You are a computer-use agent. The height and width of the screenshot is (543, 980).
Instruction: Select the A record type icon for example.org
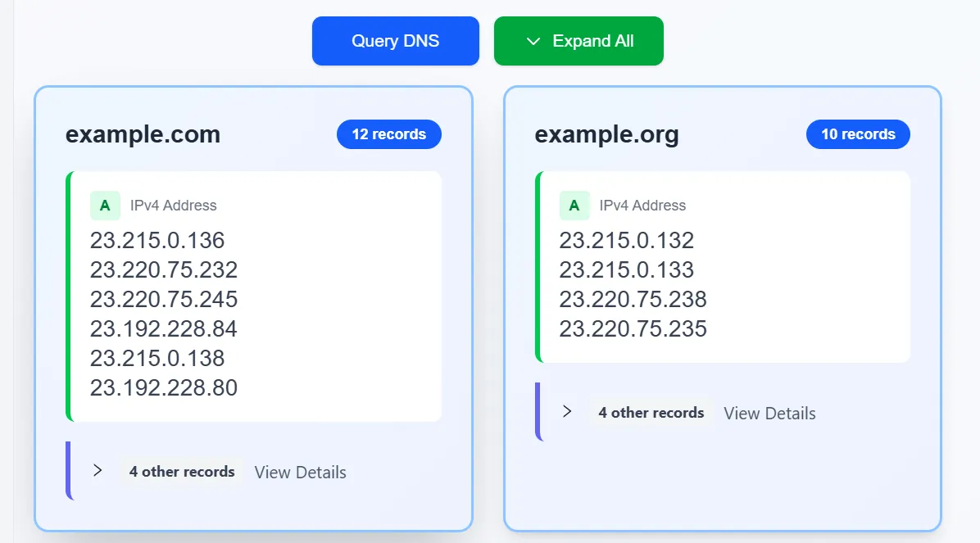coord(574,206)
